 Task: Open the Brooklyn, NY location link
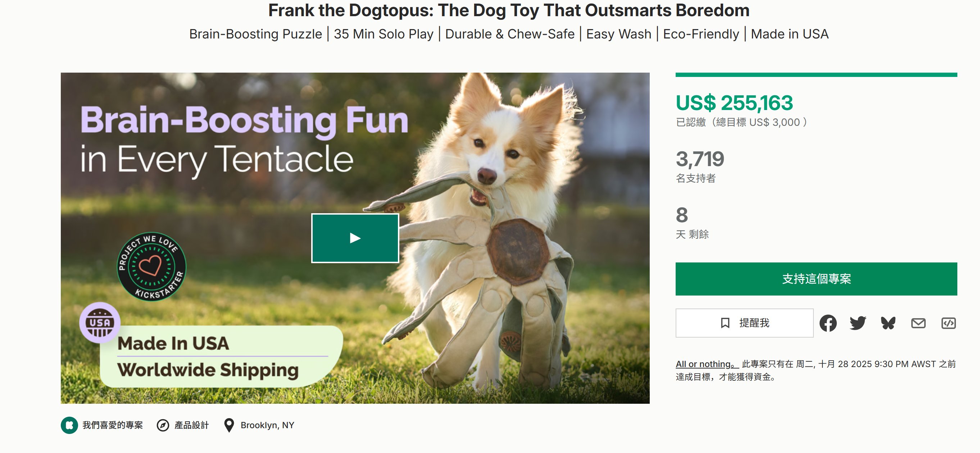click(267, 425)
